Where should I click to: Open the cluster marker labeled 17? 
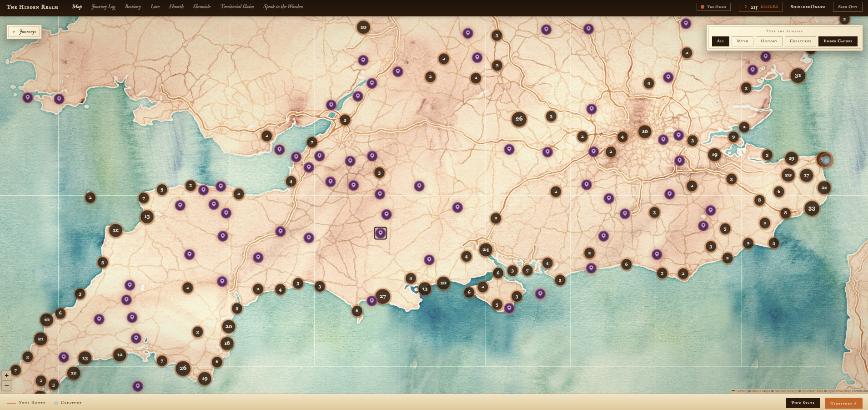point(807,175)
